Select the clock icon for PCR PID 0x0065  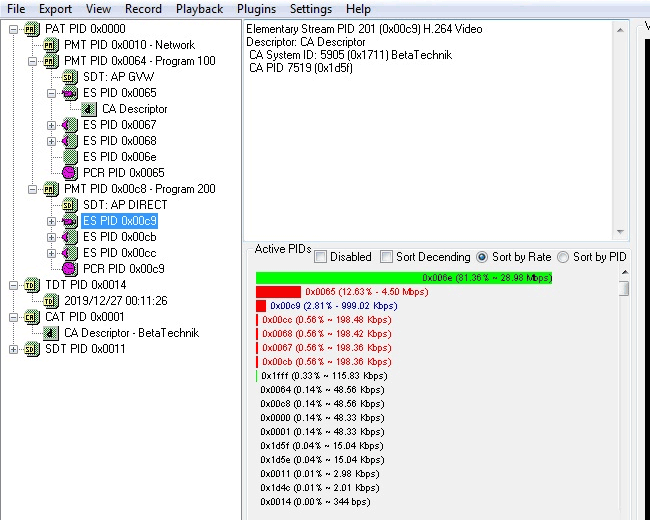(70, 173)
